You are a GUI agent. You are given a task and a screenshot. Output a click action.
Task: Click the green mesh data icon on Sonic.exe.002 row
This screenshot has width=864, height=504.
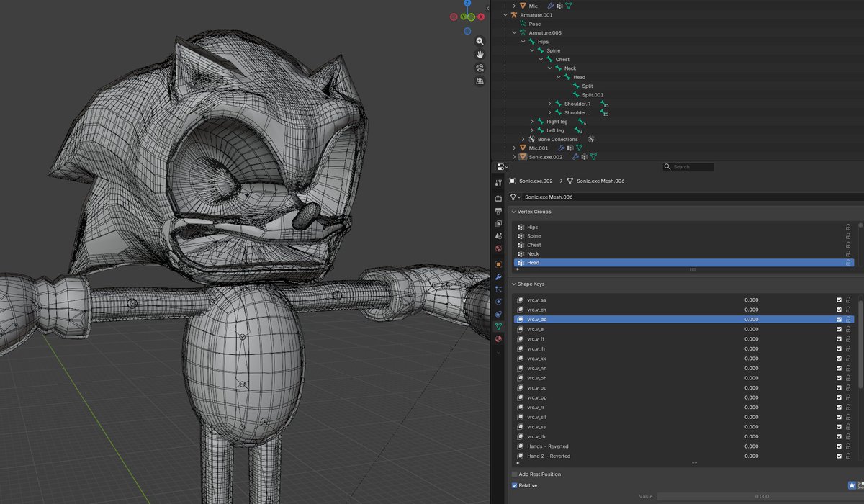pos(593,156)
